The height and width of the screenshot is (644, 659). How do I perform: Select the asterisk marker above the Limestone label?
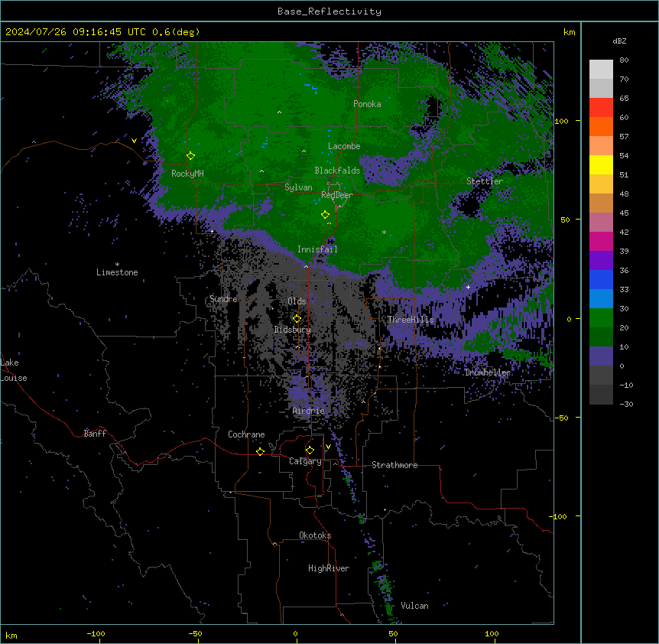(x=117, y=265)
